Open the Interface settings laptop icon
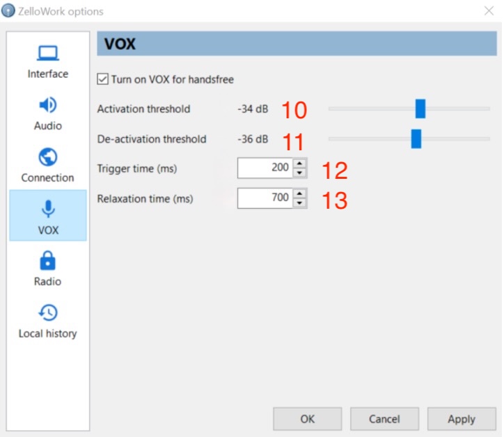 [47, 53]
